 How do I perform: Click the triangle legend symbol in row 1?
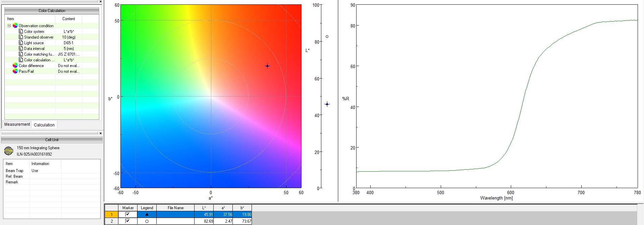tap(147, 214)
